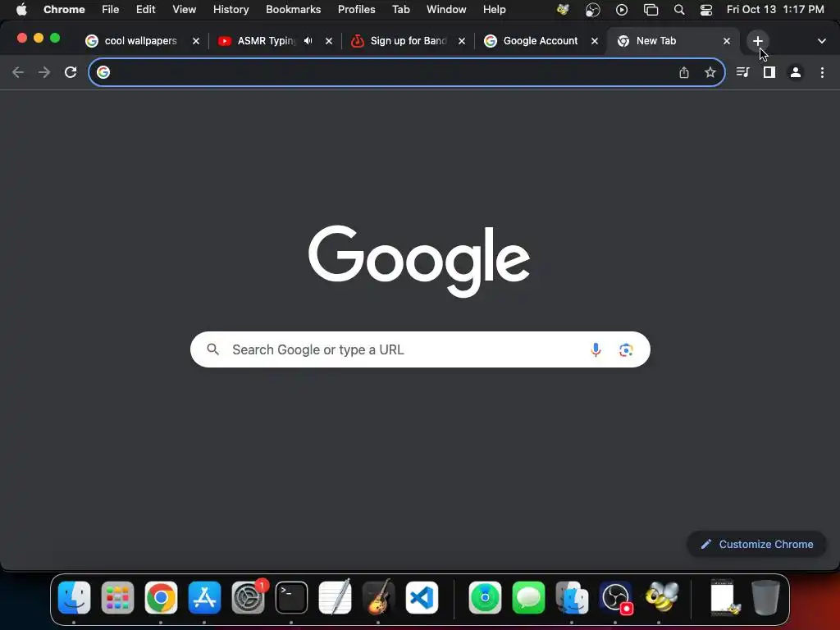Open the Apple menu

click(21, 9)
